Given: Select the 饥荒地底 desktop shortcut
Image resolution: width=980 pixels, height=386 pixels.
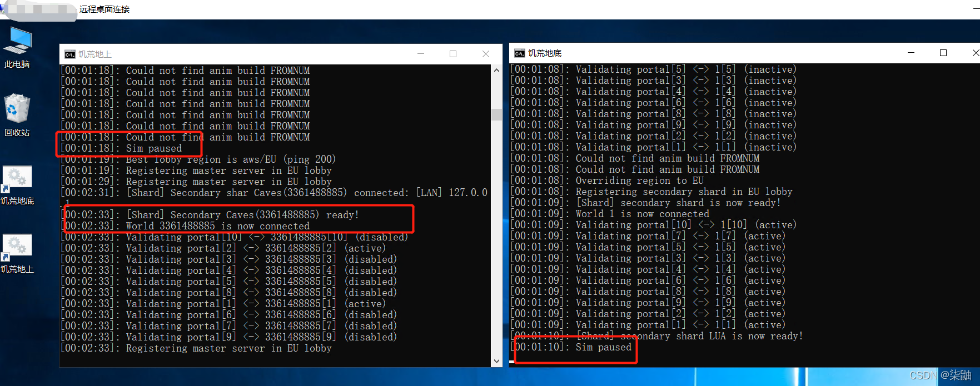Looking at the screenshot, I should (x=17, y=186).
